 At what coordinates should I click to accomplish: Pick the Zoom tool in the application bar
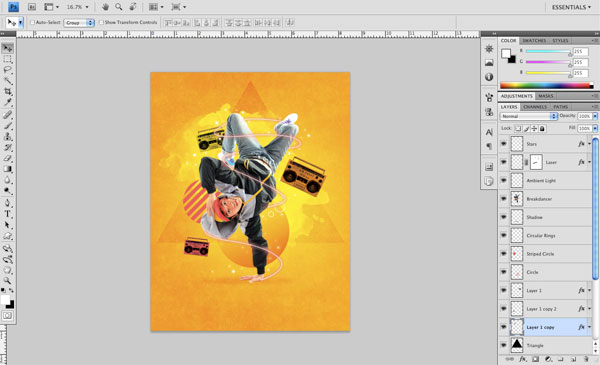pos(119,7)
